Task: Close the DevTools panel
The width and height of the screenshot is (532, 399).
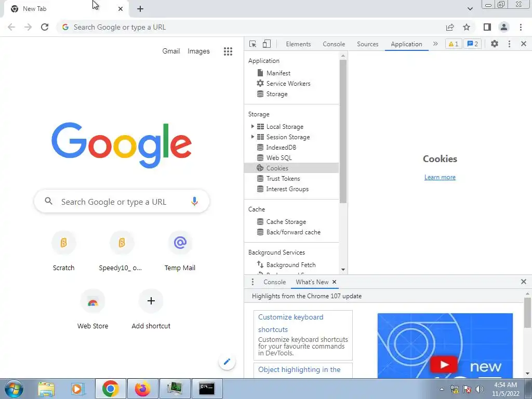Action: [524, 44]
